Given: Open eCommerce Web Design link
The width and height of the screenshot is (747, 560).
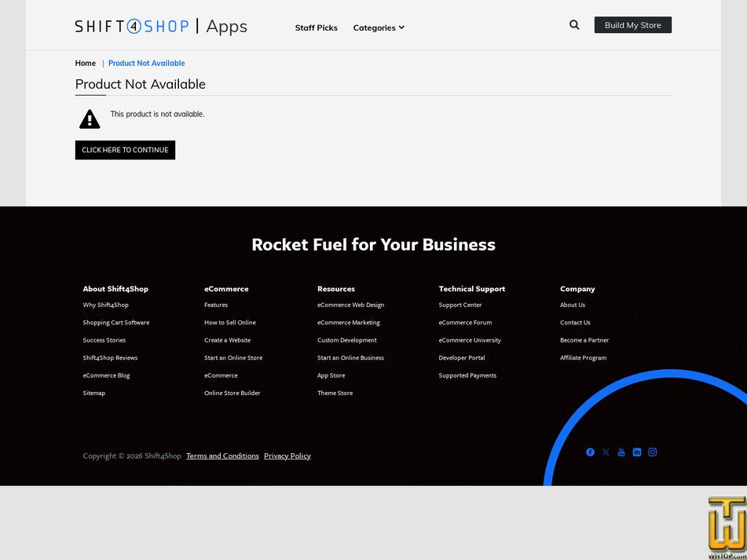Looking at the screenshot, I should [x=350, y=305].
